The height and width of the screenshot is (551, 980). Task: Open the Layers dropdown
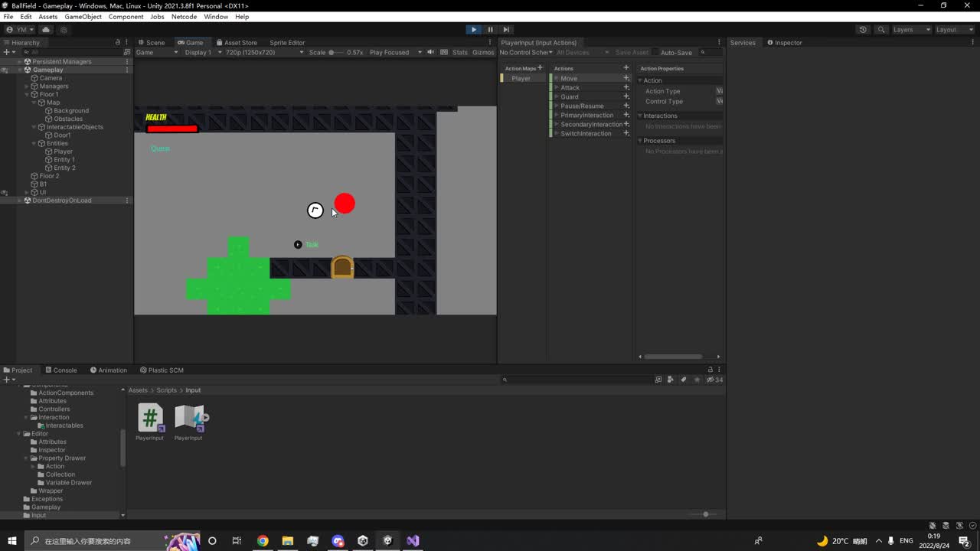[x=911, y=29]
